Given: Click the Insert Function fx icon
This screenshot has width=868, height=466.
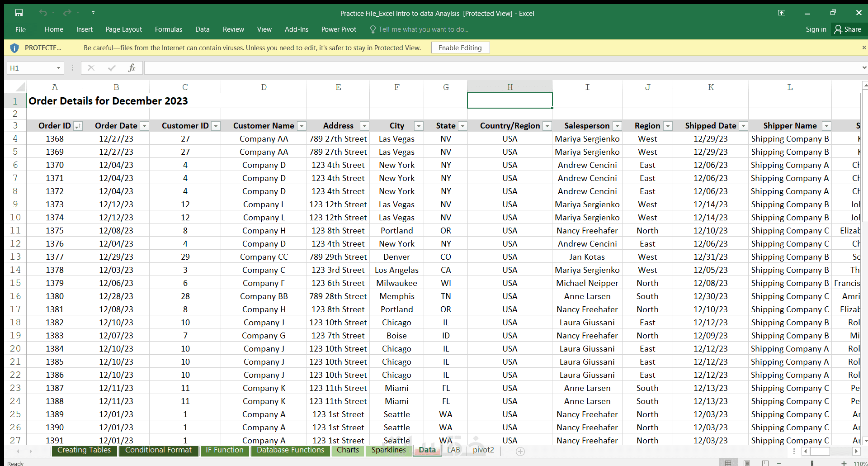Looking at the screenshot, I should [132, 68].
